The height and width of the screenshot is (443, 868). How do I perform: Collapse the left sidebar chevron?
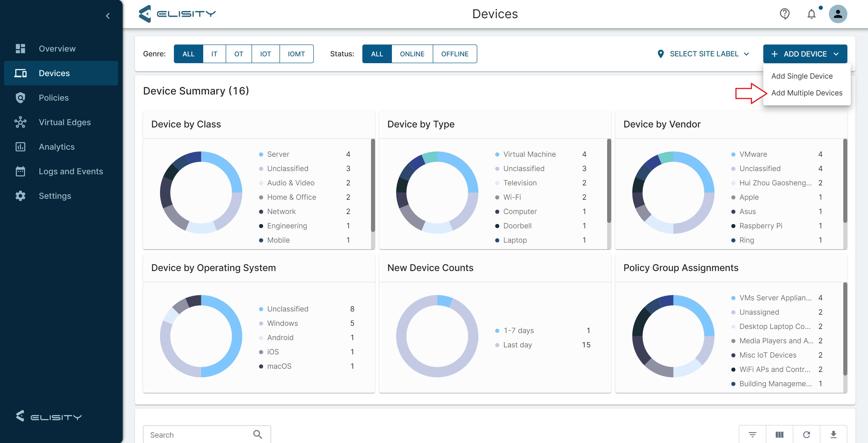[108, 16]
